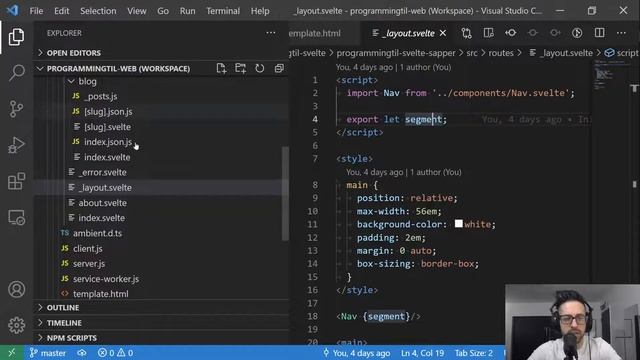This screenshot has height=360, width=640.
Task: Open the Remote Explorer view
Action: click(x=16, y=217)
